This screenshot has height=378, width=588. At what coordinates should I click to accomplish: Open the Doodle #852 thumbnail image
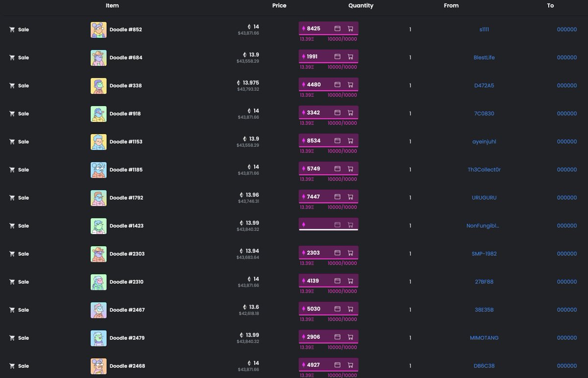pyautogui.click(x=98, y=30)
